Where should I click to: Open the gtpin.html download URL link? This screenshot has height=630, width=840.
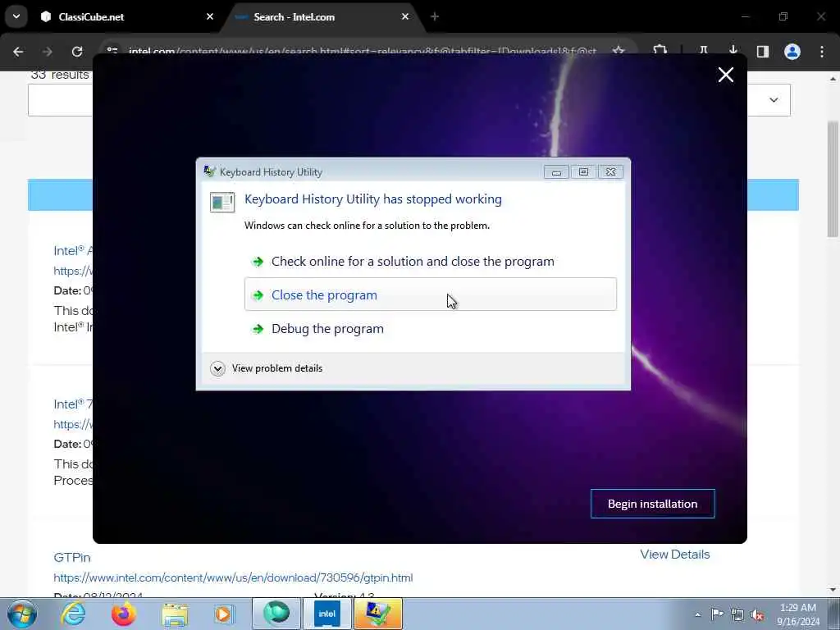pos(233,577)
